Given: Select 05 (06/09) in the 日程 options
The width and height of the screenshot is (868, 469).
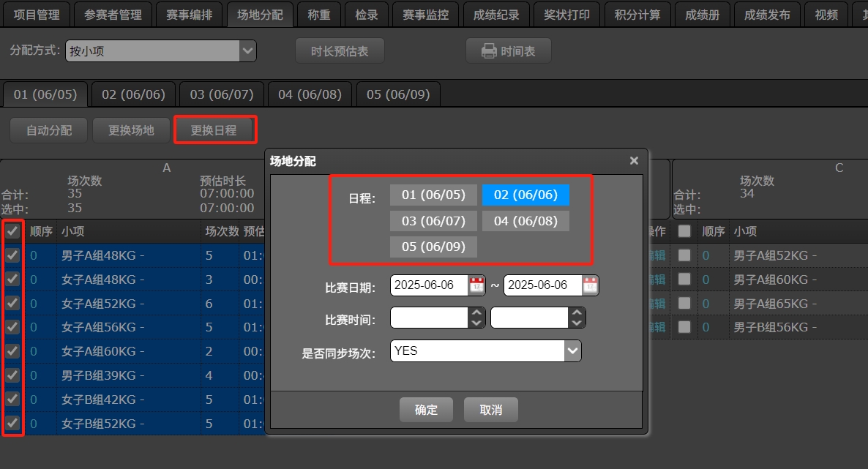Looking at the screenshot, I should (433, 247).
